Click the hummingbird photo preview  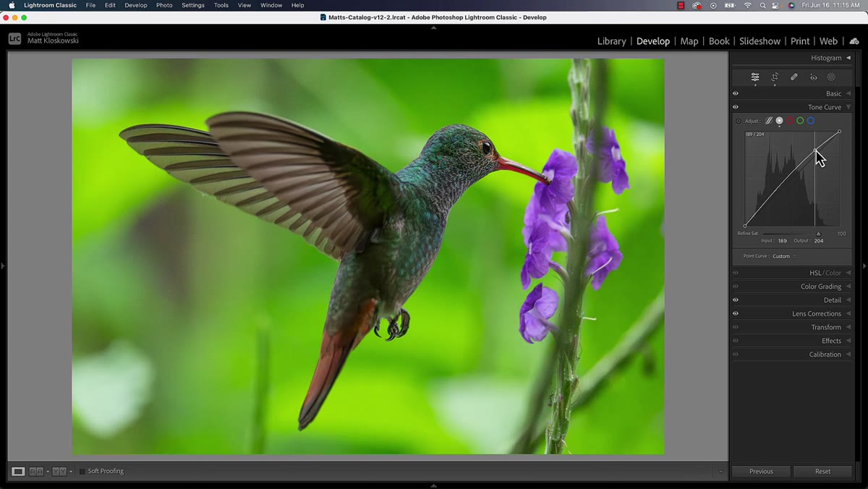coord(367,257)
